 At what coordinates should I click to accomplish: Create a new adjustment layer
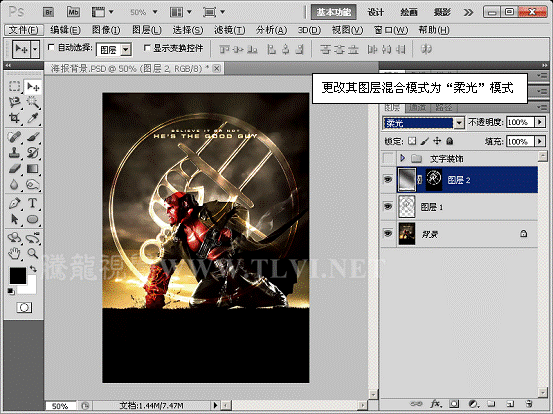point(473,403)
